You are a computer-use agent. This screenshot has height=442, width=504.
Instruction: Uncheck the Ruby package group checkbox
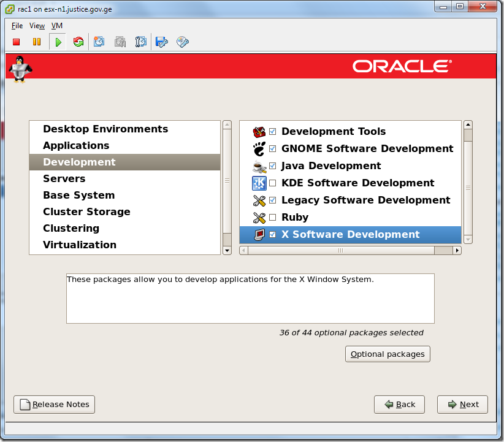[272, 217]
